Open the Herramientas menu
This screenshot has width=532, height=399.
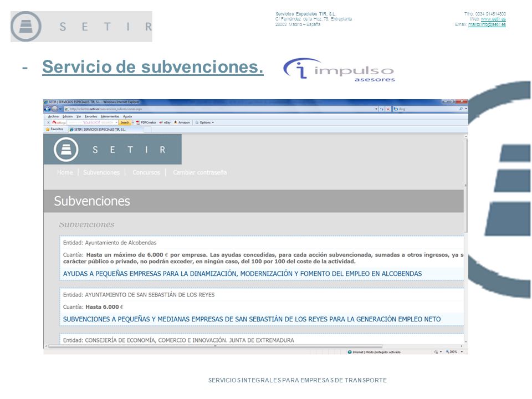[110, 116]
